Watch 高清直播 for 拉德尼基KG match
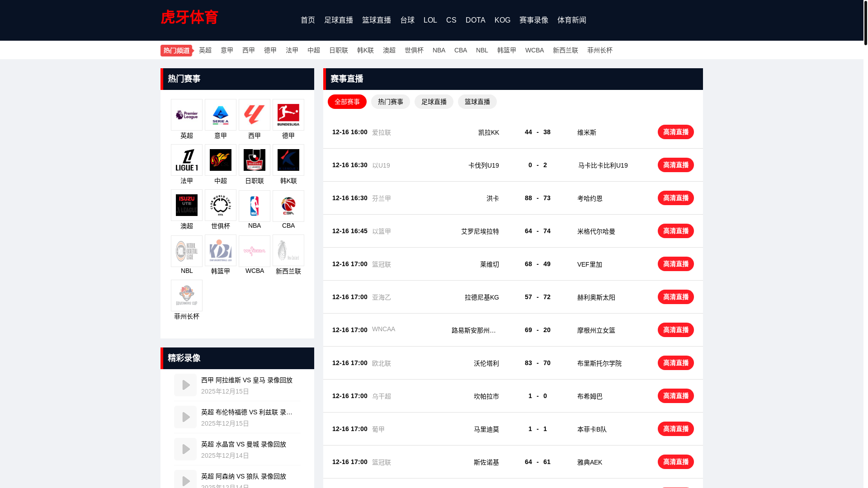 (676, 297)
